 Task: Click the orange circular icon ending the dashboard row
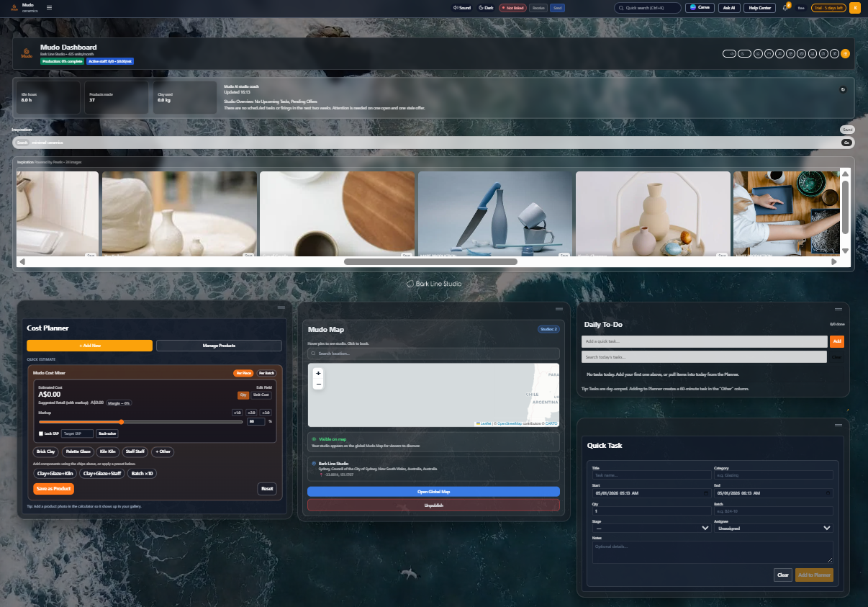point(845,53)
